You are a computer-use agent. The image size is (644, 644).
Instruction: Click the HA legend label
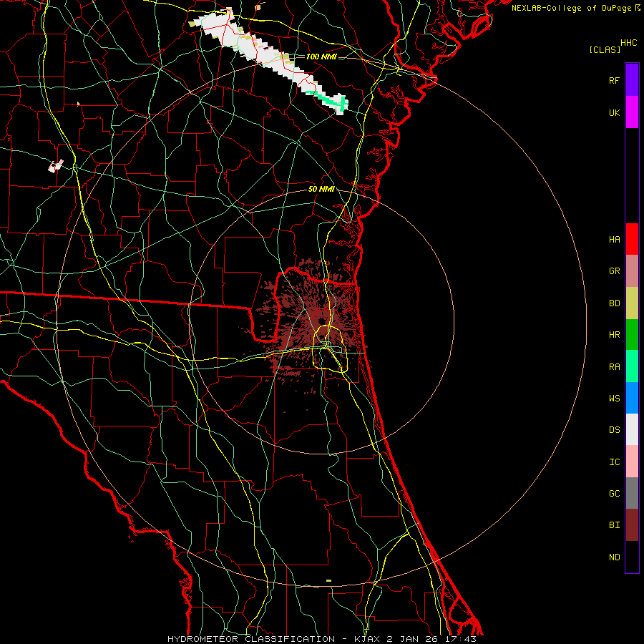615,239
